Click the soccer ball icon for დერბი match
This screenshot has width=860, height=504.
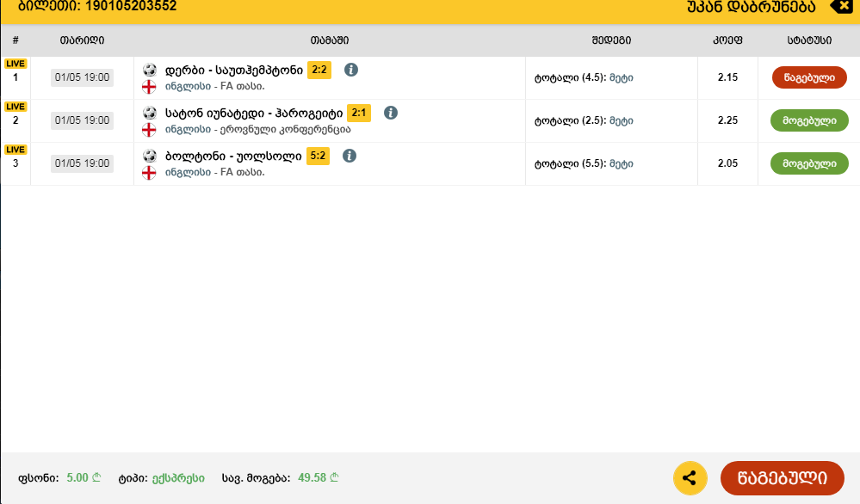149,70
